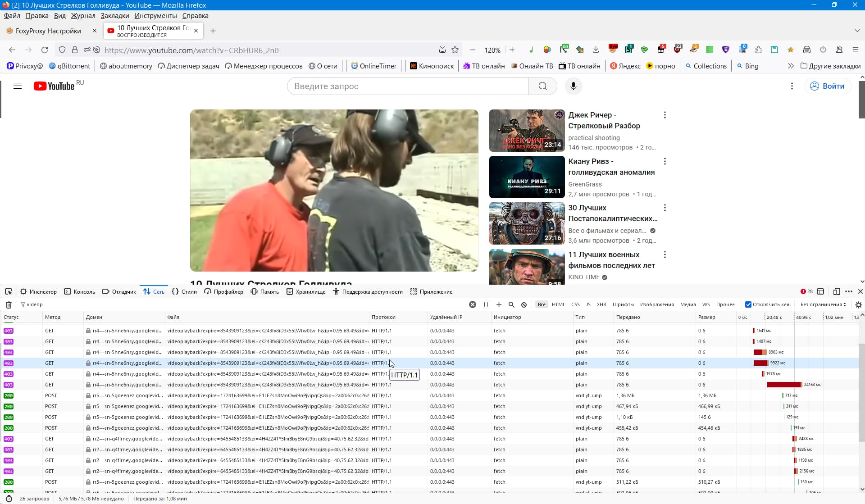Filter requests by HTML

(x=558, y=304)
